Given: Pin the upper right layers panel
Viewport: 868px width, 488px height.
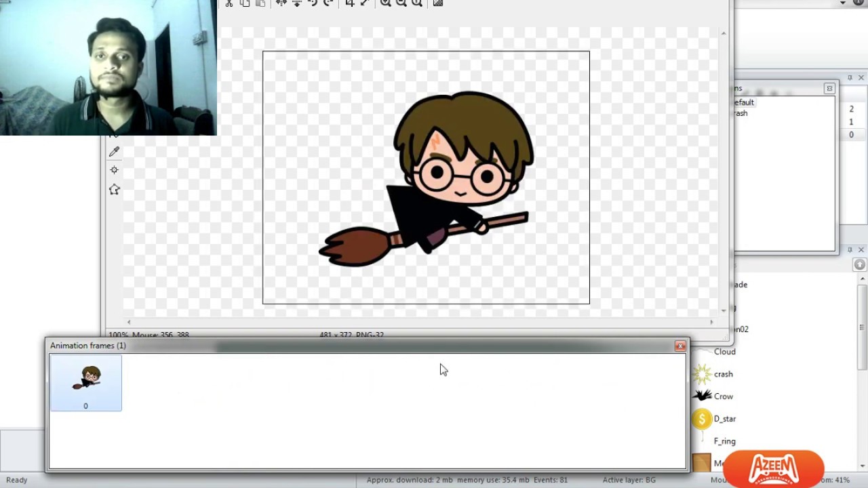Looking at the screenshot, I should pos(850,78).
